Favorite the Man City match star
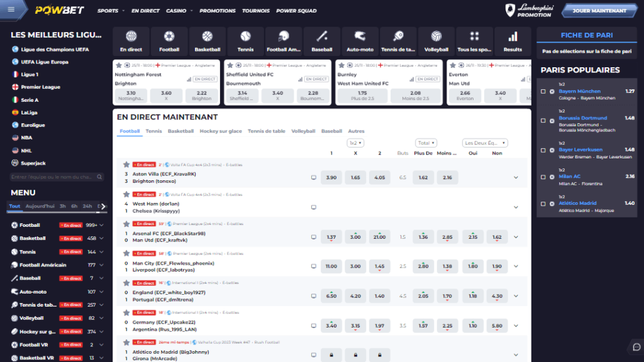The height and width of the screenshot is (362, 644). pos(126,253)
